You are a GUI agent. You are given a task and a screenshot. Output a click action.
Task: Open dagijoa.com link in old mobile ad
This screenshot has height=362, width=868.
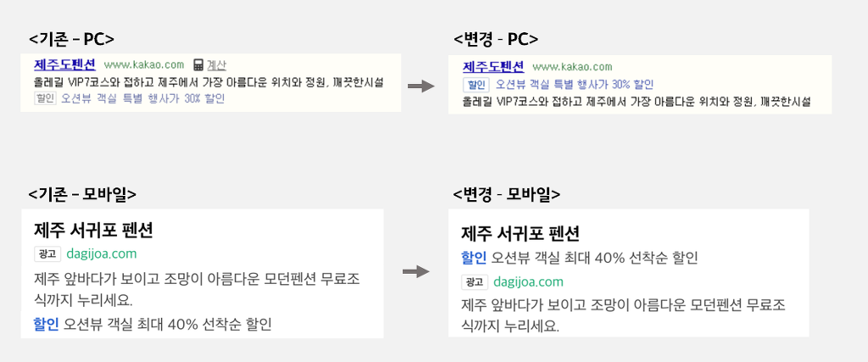pyautogui.click(x=102, y=254)
